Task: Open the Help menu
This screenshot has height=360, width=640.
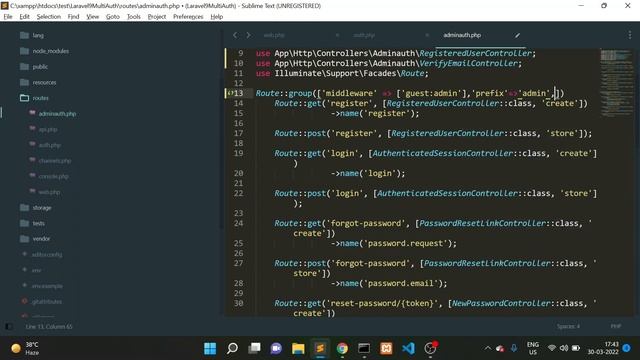Action: pos(217,17)
